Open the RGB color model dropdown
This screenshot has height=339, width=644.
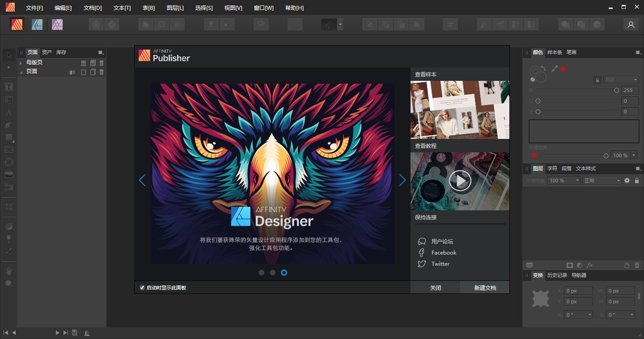click(621, 80)
